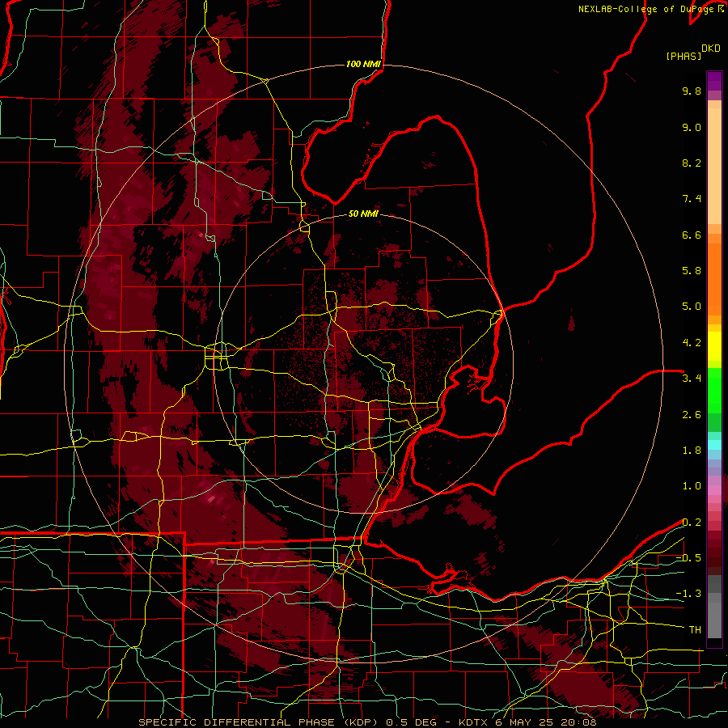Select the 5.8 scale value

pyautogui.click(x=692, y=271)
